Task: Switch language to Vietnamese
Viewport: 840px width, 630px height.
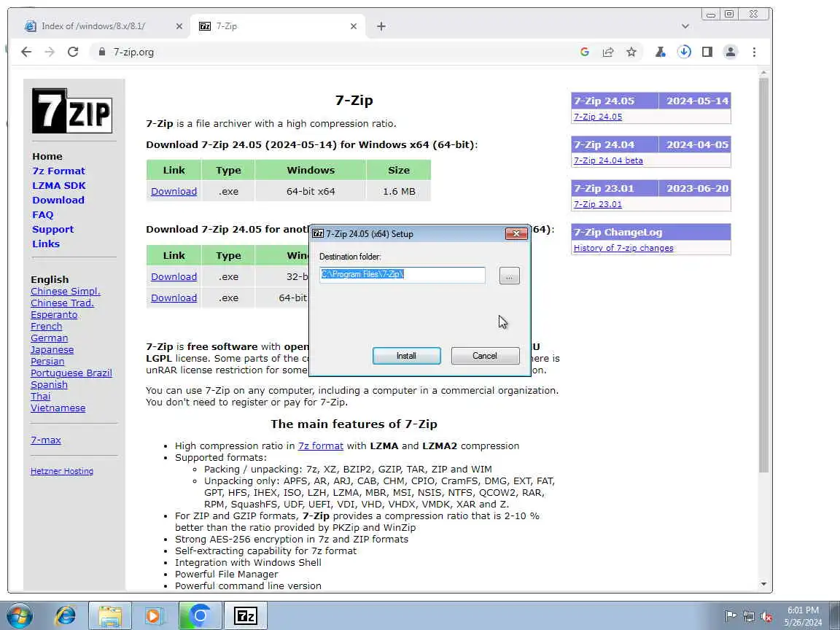Action: (x=58, y=408)
